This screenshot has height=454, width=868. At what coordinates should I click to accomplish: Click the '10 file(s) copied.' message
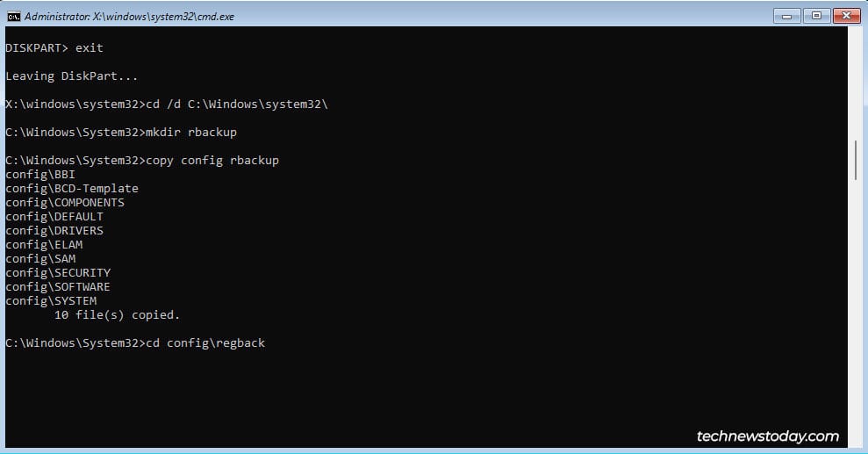[x=117, y=314]
